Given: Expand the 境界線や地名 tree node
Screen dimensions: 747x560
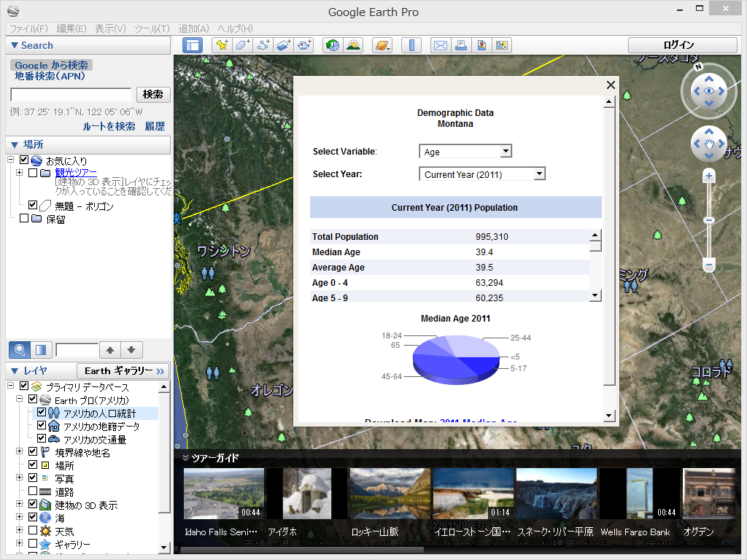Looking at the screenshot, I should click(x=20, y=451).
